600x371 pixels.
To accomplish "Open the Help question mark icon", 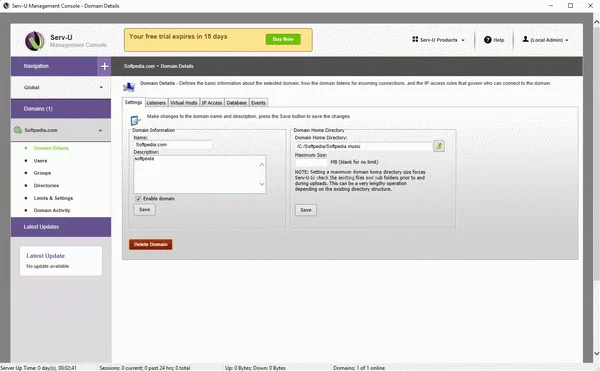I will coord(488,40).
